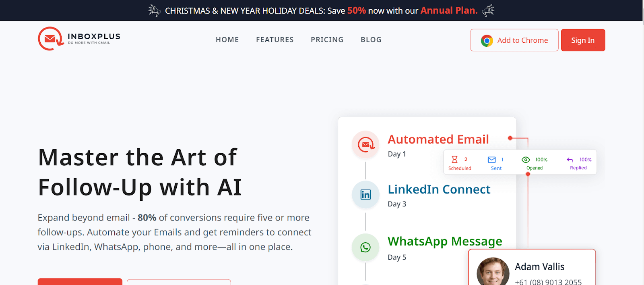
Task: Click the Add to Chrome button
Action: 514,40
